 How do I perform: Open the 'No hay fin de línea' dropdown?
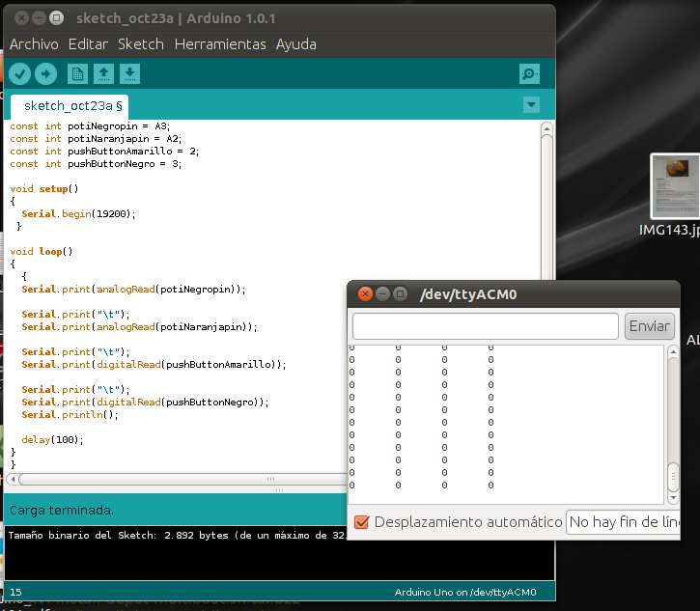pyautogui.click(x=623, y=522)
